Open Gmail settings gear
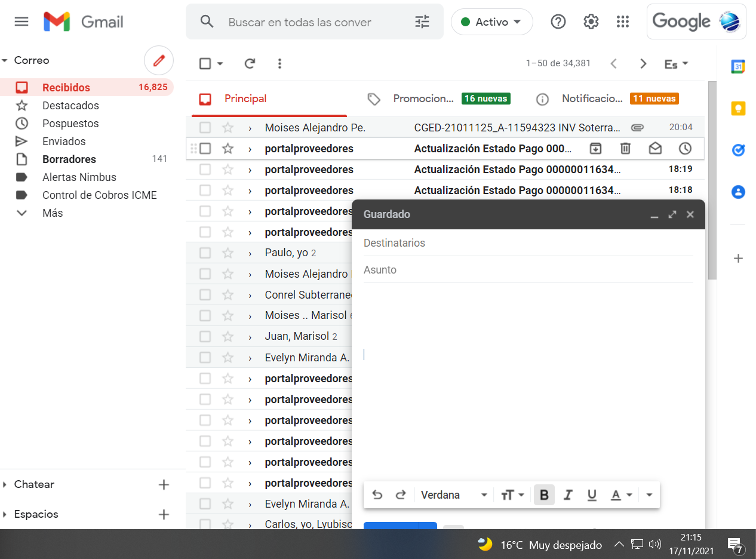Image resolution: width=756 pixels, height=559 pixels. click(x=591, y=22)
